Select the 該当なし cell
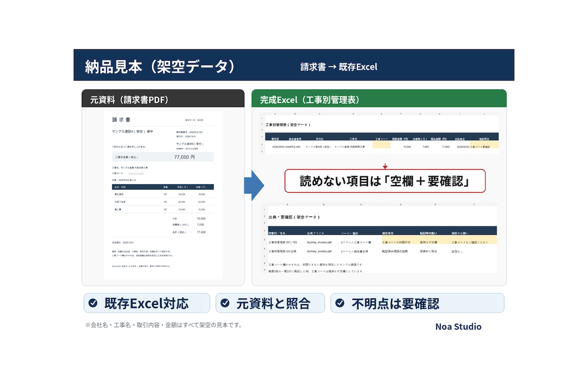 [x=457, y=251]
